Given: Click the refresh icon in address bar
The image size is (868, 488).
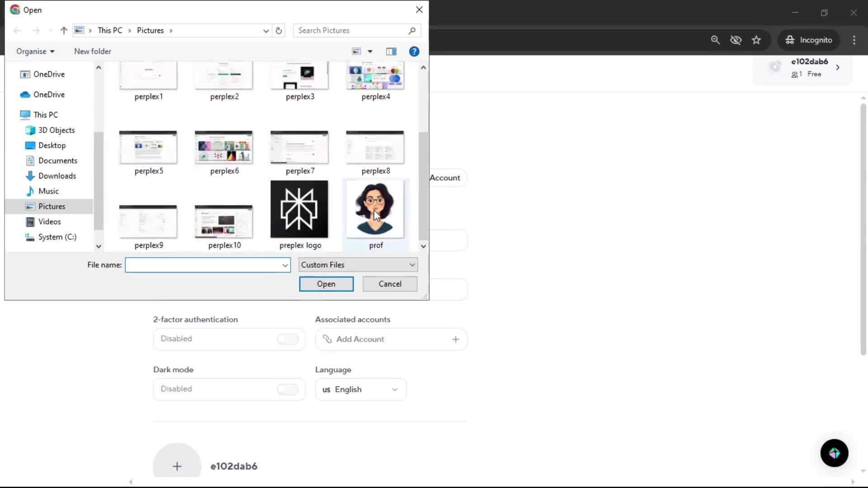Looking at the screenshot, I should 279,31.
